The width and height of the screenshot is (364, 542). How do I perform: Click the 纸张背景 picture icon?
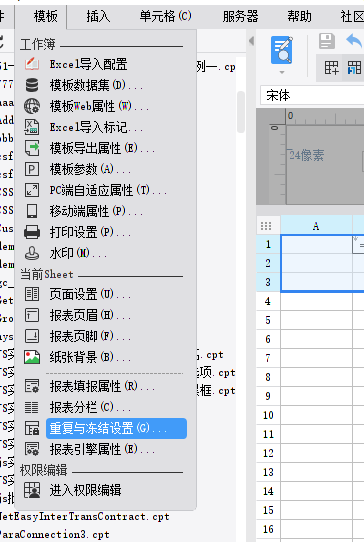pos(32,357)
